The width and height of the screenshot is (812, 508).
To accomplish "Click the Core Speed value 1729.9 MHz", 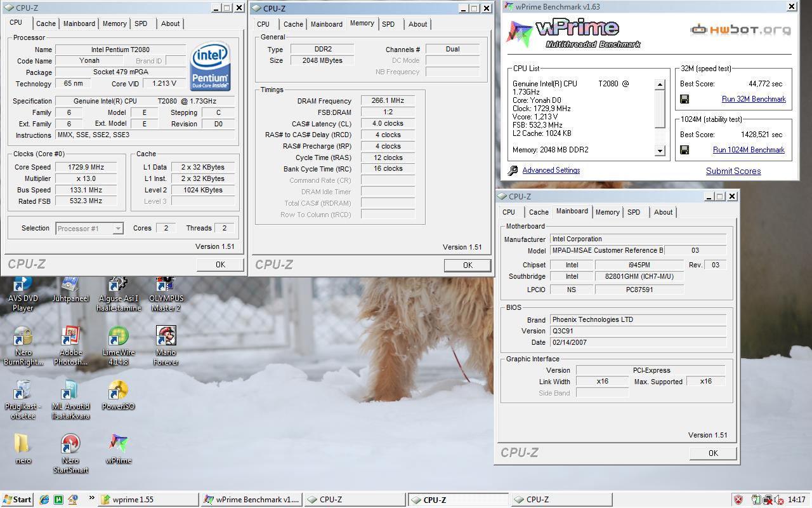I will pyautogui.click(x=86, y=167).
